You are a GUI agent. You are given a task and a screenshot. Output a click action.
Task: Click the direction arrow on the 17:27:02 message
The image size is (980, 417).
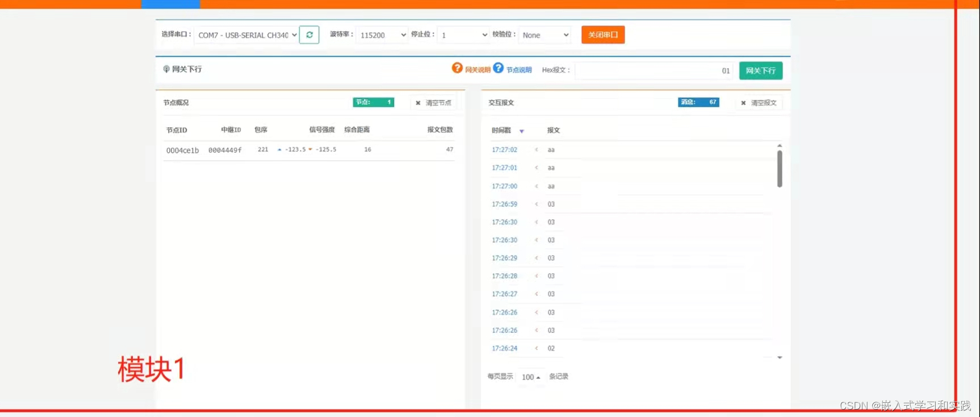tap(536, 150)
